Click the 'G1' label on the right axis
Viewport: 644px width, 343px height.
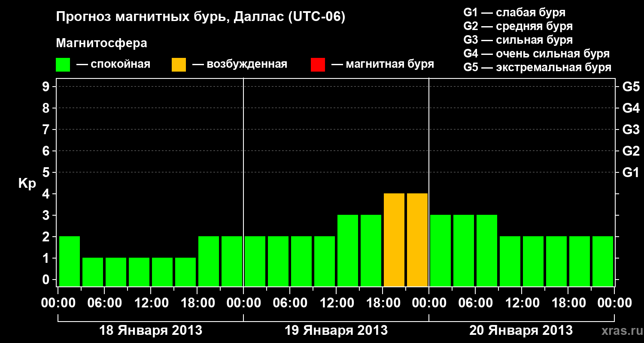[631, 173]
